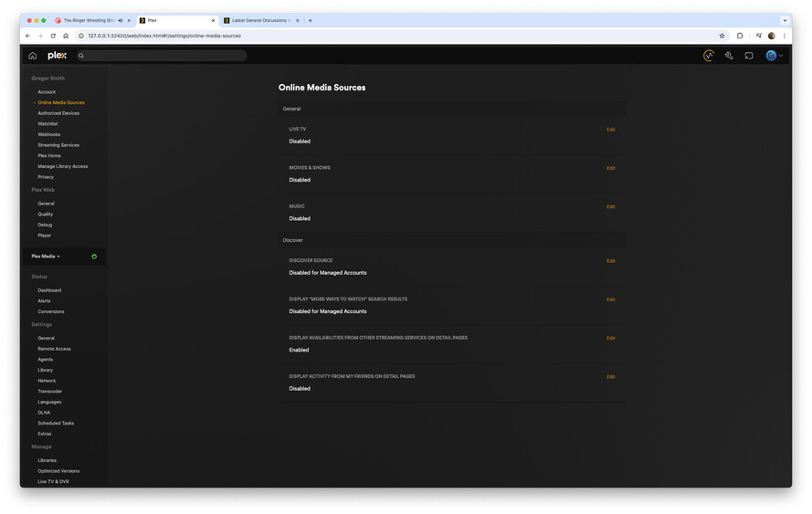Screen dimensions: 812x514
Task: Click the Plex search field
Action: coord(162,56)
